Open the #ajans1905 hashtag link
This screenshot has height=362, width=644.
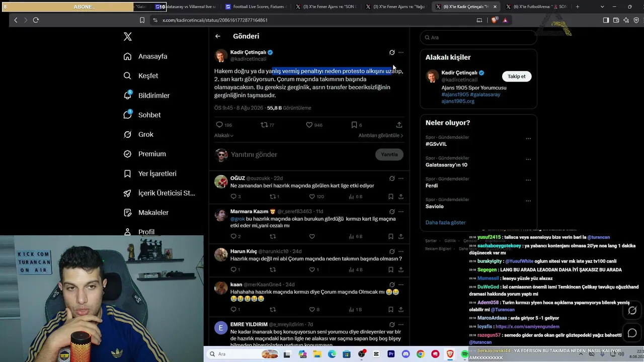pyautogui.click(x=455, y=95)
